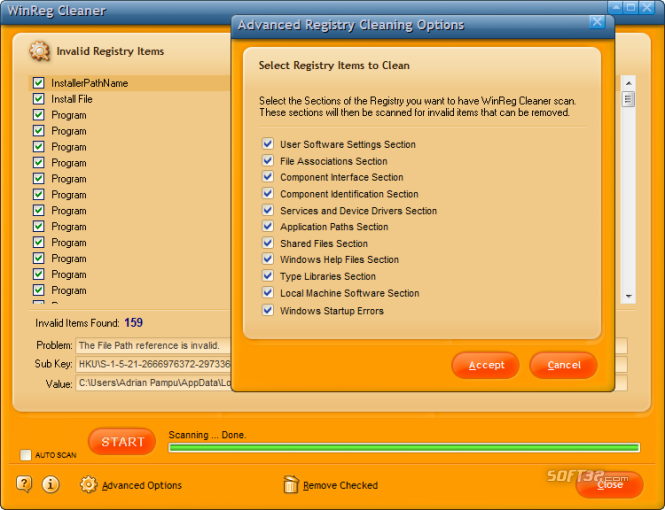Toggle Component Interface Section checkbox

click(x=268, y=176)
